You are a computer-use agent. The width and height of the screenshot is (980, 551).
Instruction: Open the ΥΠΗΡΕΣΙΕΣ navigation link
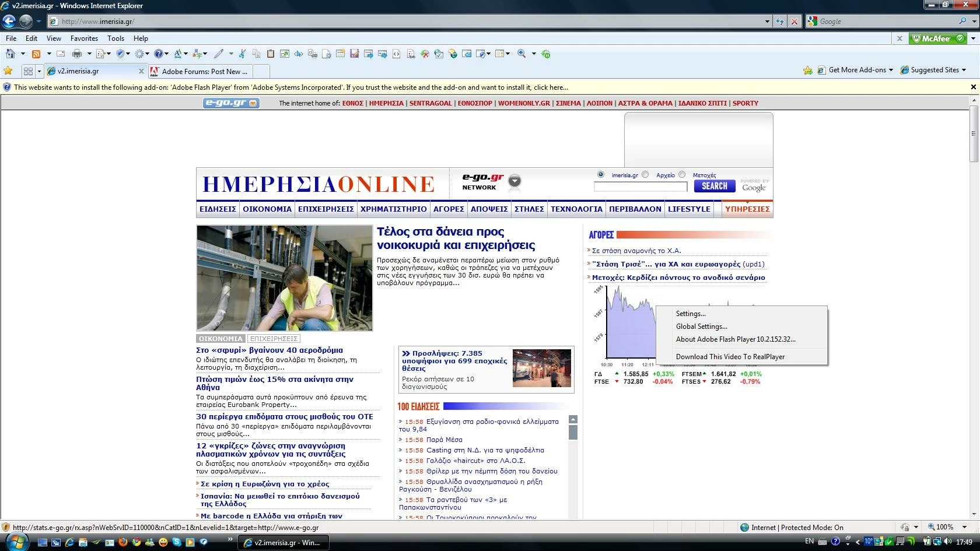coord(747,209)
